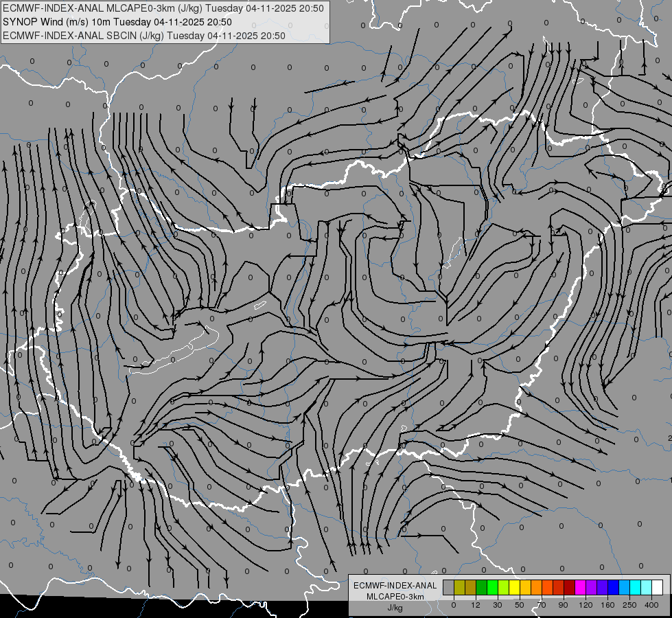Click the 400 value on the legend scale
Viewport: 672px width, 618px height.
coord(651,605)
